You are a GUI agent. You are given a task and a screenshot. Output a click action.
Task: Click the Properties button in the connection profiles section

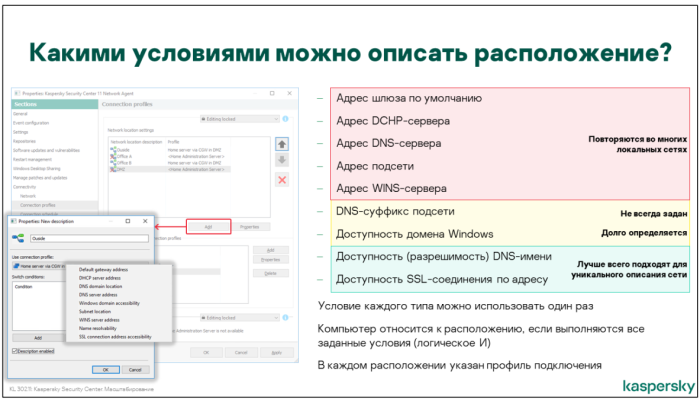(x=271, y=260)
